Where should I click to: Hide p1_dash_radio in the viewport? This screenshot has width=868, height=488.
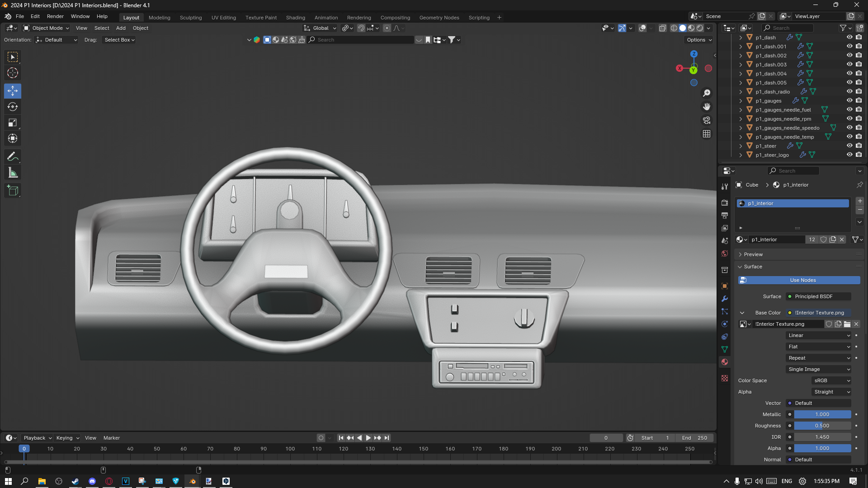click(x=849, y=92)
